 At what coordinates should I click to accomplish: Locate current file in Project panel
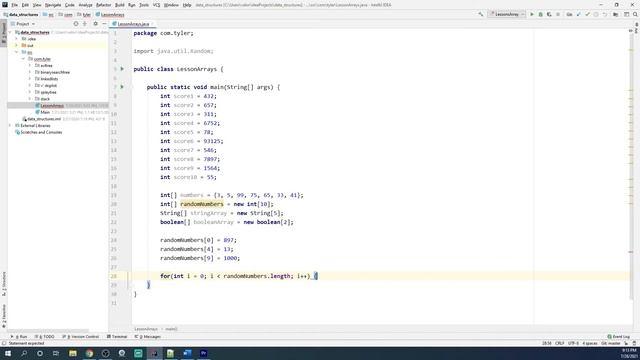tap(76, 24)
